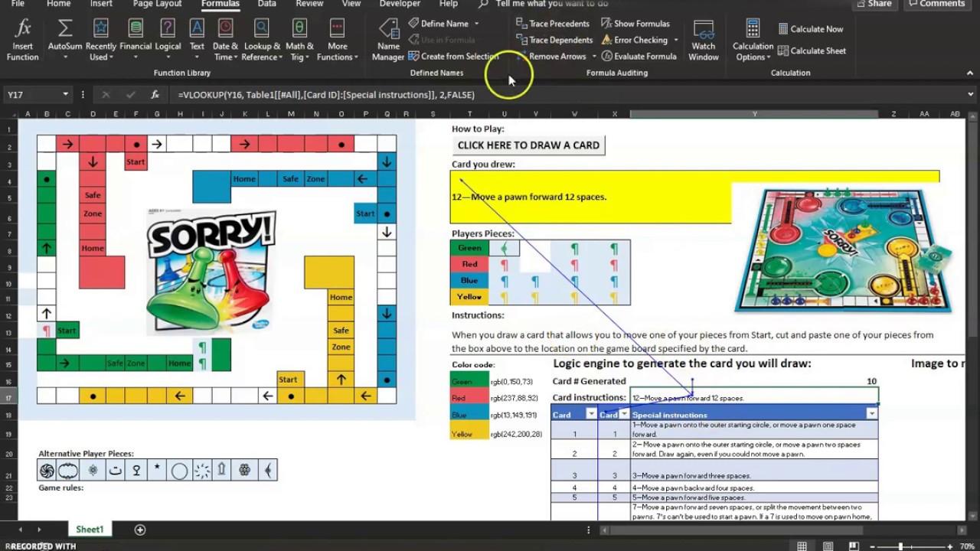
Task: Click Trace Precedents in Formula Auditing
Action: tap(552, 24)
